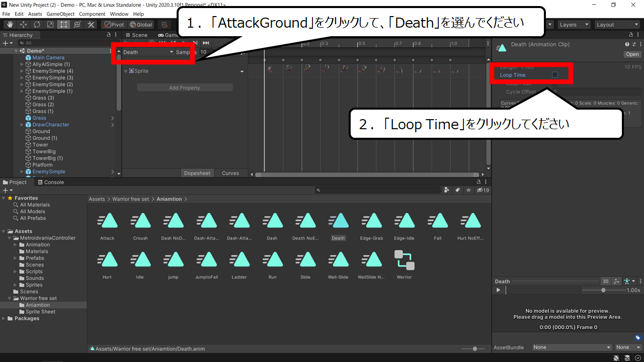Select the Move tool
This screenshot has height=362, width=644.
[x=23, y=25]
